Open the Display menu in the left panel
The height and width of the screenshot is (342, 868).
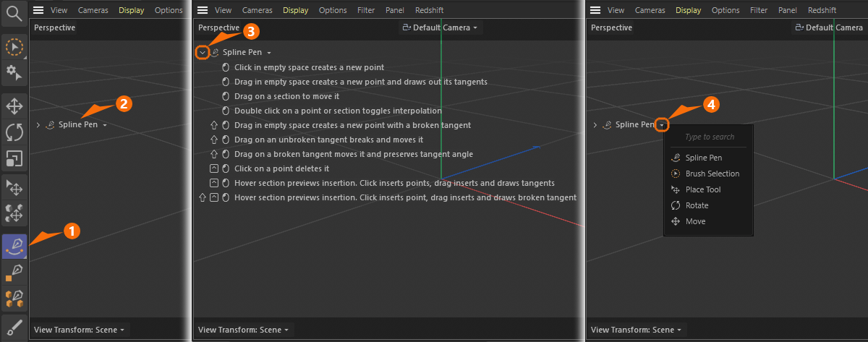132,10
